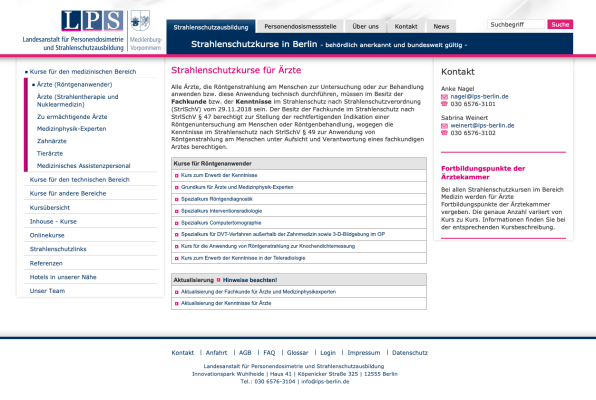Open Medizinphysik-Experten in sidebar
The width and height of the screenshot is (596, 400).
click(x=71, y=129)
